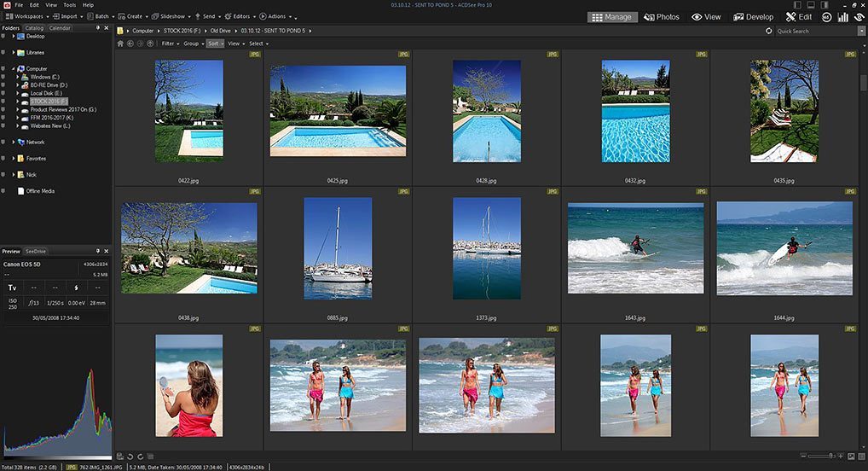The height and width of the screenshot is (471, 868).
Task: Click the refresh icon beside Quick Search
Action: click(769, 32)
